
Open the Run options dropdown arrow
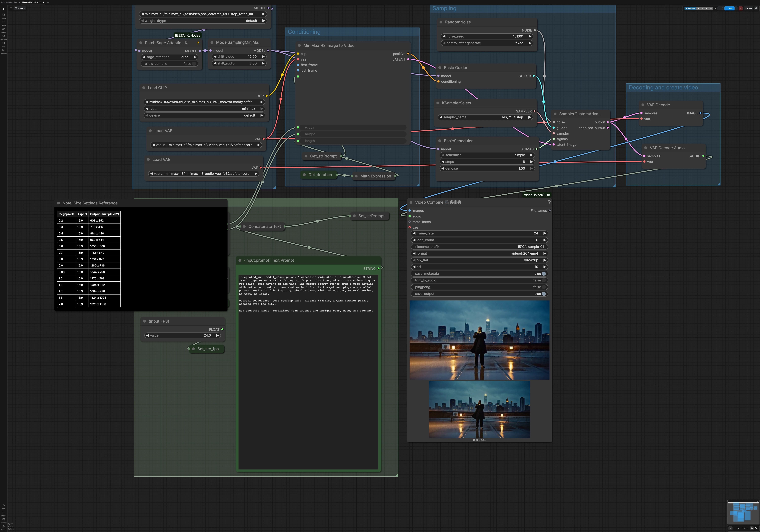pyautogui.click(x=736, y=8)
